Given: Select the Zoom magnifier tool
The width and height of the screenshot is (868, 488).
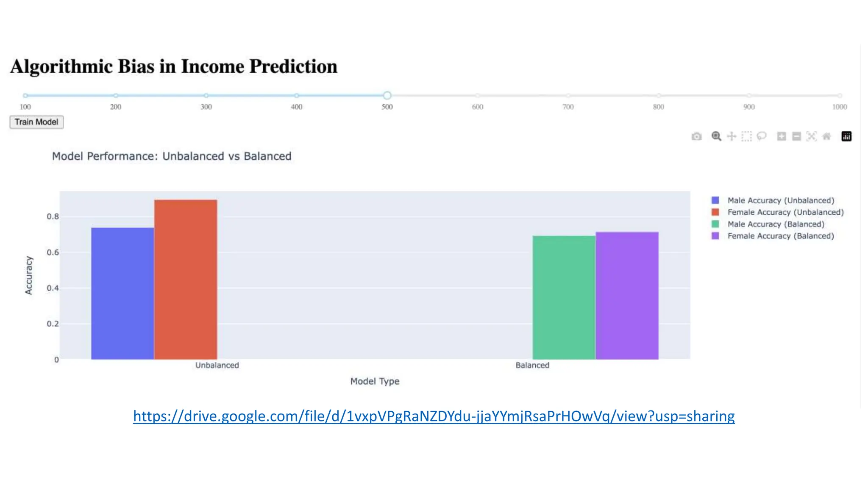Looking at the screenshot, I should click(x=716, y=136).
